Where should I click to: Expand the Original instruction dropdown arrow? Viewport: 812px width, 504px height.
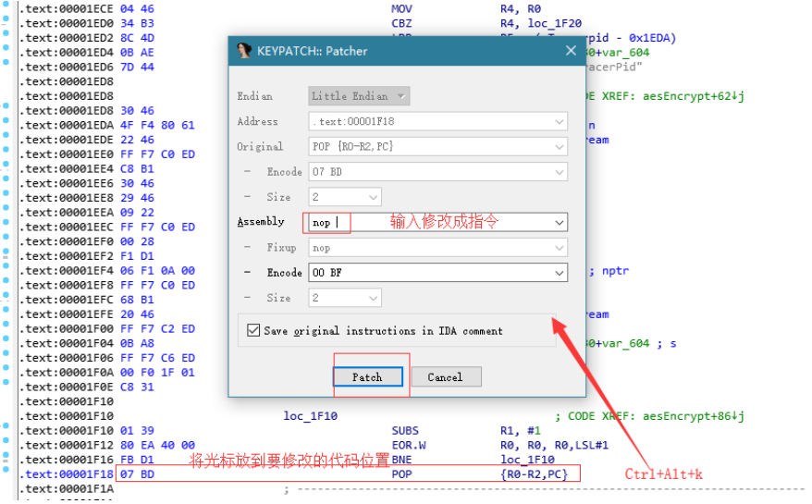click(x=559, y=147)
